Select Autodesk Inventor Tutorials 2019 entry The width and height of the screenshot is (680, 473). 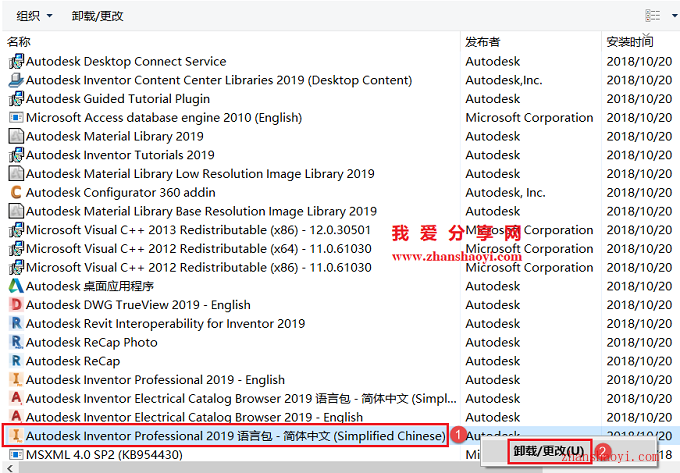point(120,155)
